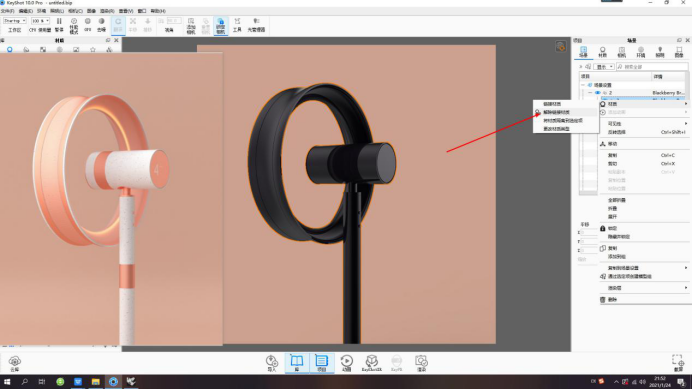Open the Render menu in menu bar

(x=107, y=11)
